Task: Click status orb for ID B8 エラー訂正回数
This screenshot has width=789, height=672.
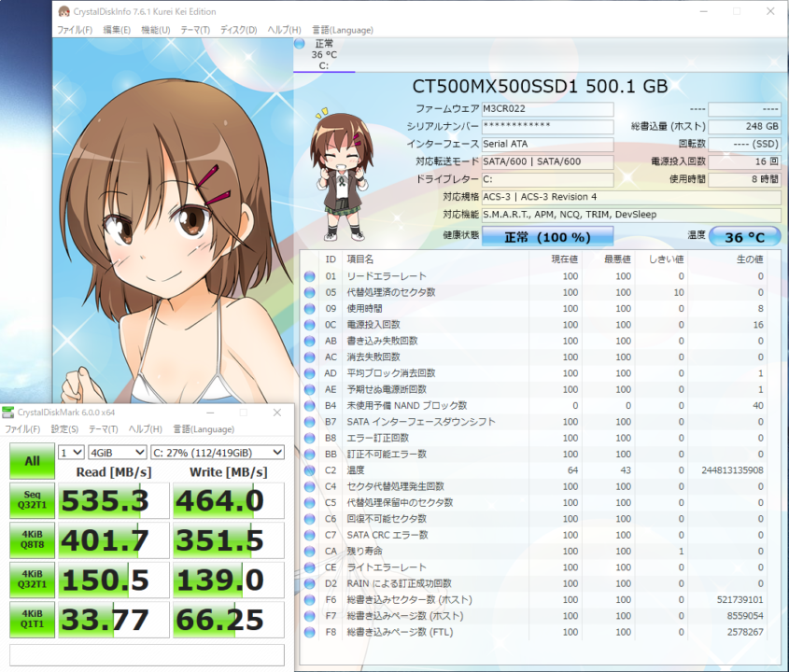Action: pyautogui.click(x=309, y=438)
